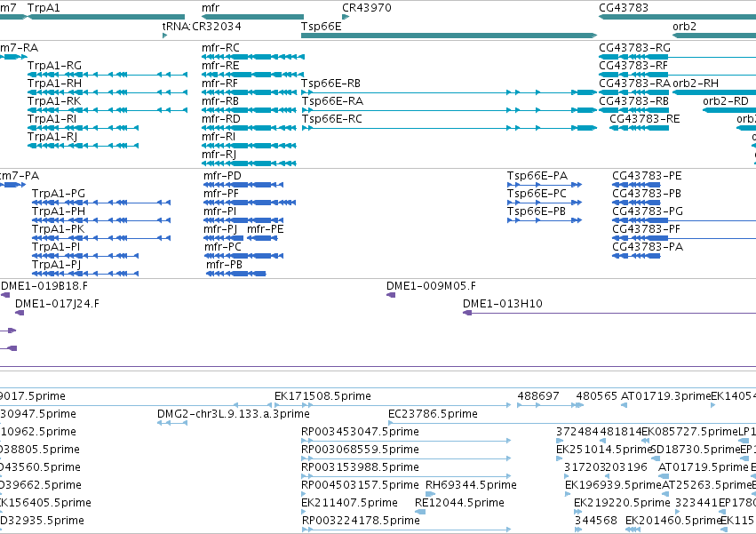
Task: Click the Tsp66E-PA protein label
Action: (x=537, y=176)
